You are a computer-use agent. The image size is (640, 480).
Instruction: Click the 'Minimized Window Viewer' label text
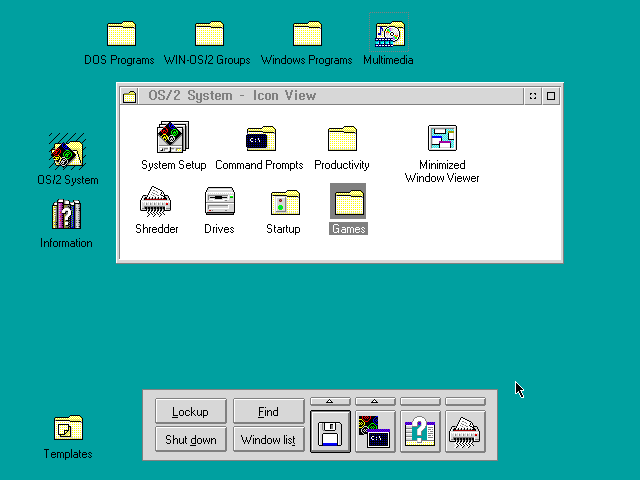tap(442, 171)
